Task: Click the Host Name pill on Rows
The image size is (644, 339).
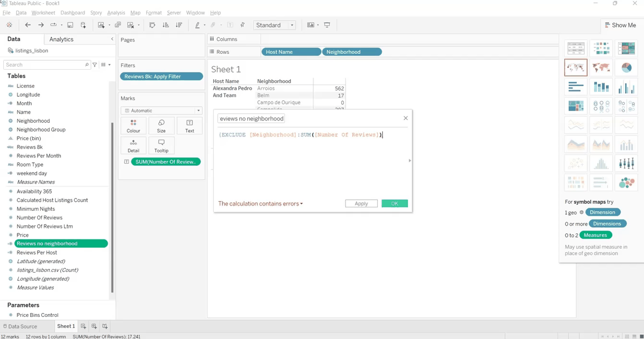Action: coord(291,52)
